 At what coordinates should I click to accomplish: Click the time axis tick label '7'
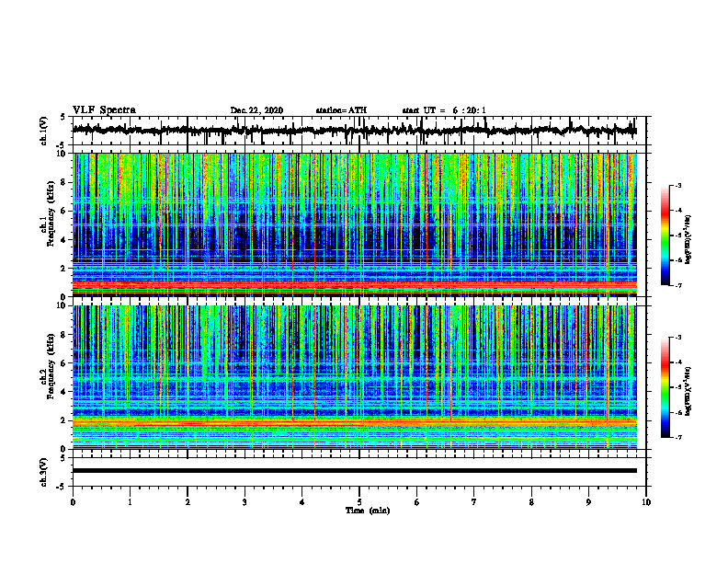474,502
